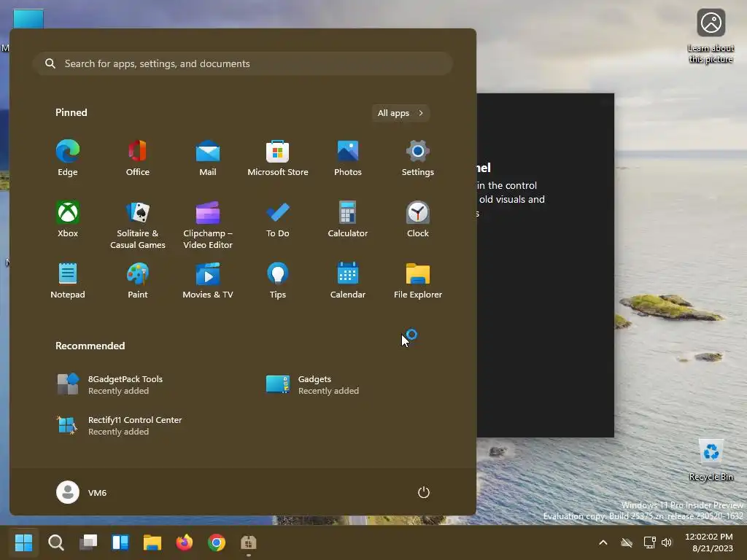Viewport: 747px width, 560px height.
Task: Open the Tips app
Action: tap(278, 281)
